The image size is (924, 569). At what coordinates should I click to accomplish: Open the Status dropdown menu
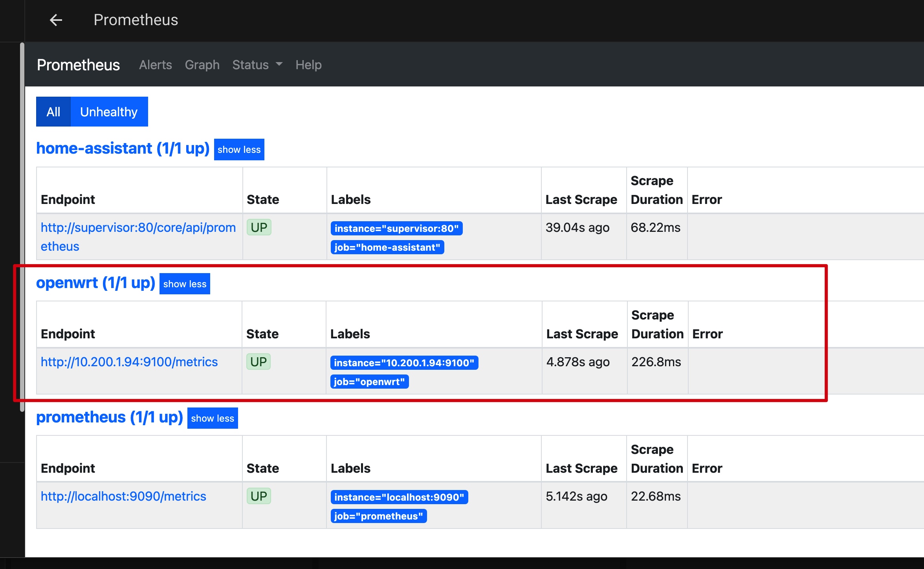[x=257, y=65]
